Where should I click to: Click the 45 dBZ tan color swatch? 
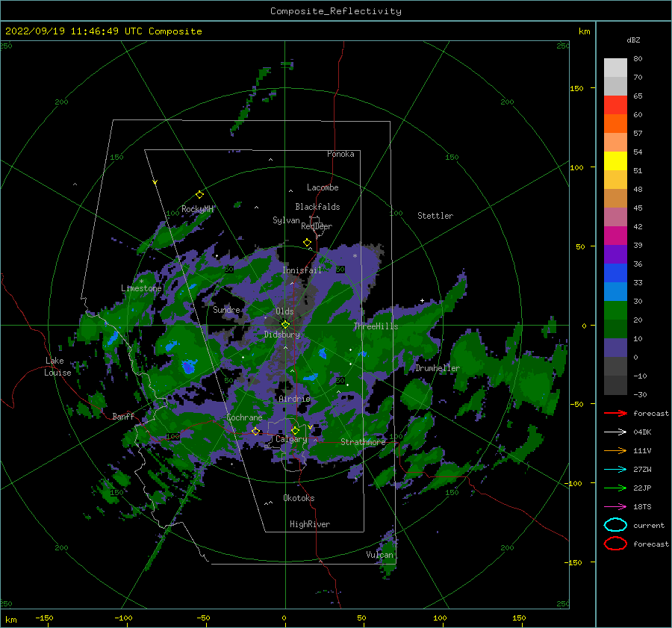coord(615,198)
